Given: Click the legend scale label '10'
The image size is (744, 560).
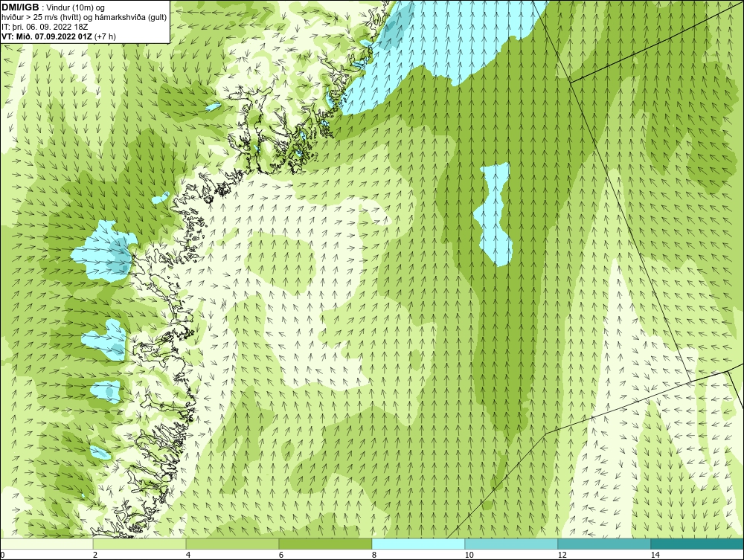Looking at the screenshot, I should coord(469,555).
